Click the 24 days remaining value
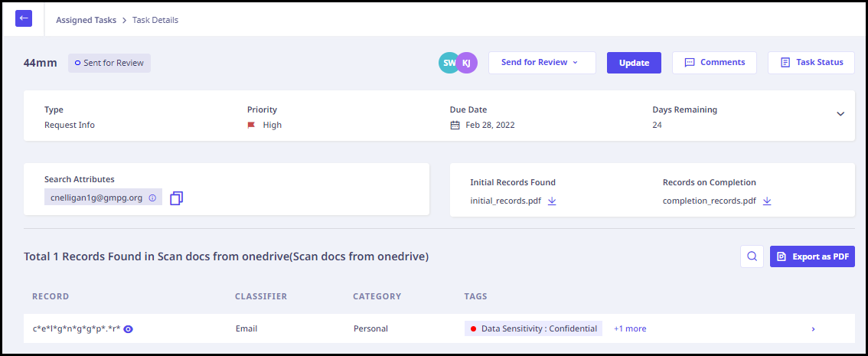The image size is (868, 356). click(x=657, y=125)
